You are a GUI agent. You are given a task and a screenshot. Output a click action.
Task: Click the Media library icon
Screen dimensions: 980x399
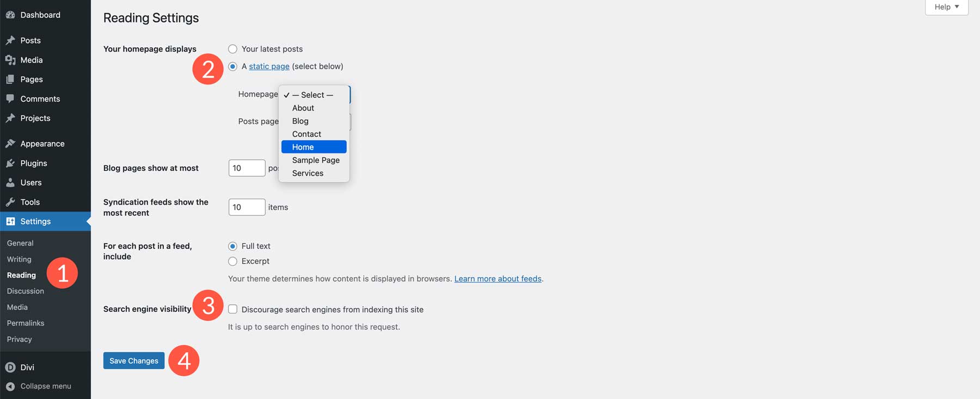pyautogui.click(x=10, y=60)
